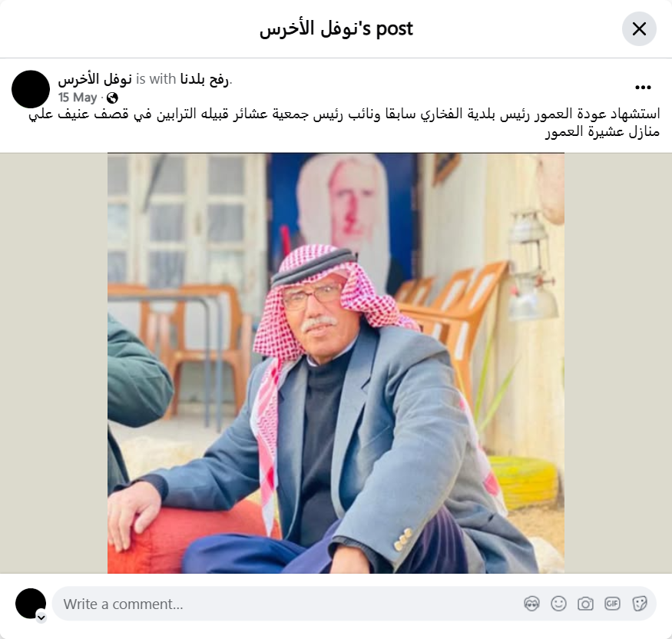
Task: Open the post author's profile picture
Action: [x=31, y=89]
